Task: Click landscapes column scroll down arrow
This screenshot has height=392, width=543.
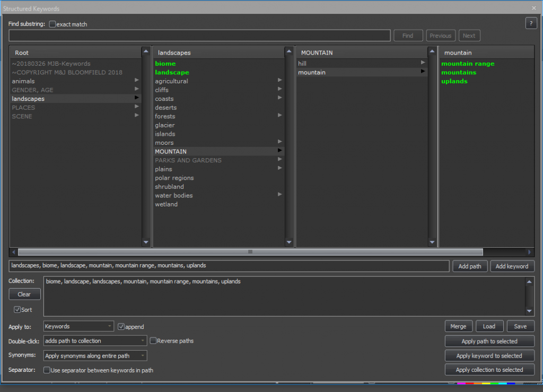Action: [x=289, y=242]
